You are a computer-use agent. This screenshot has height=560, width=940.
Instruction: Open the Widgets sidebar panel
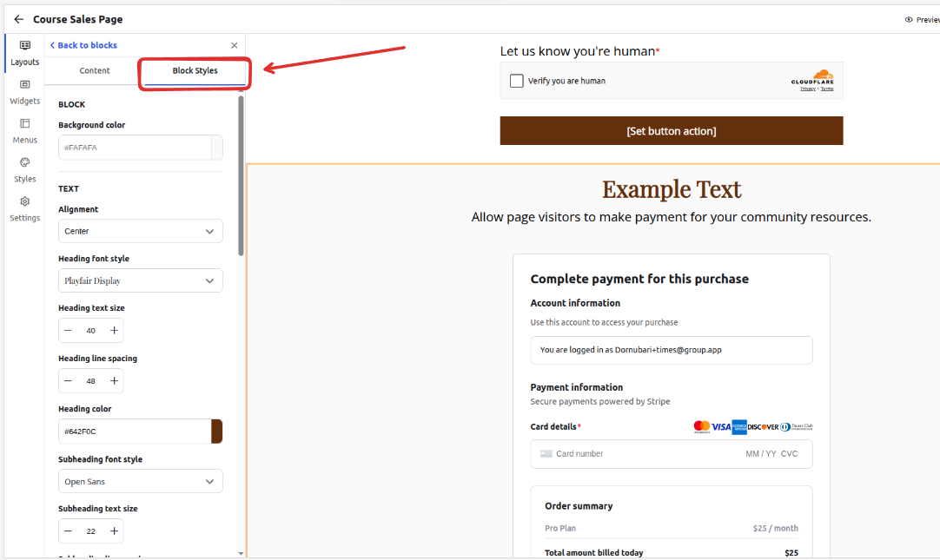pos(24,92)
